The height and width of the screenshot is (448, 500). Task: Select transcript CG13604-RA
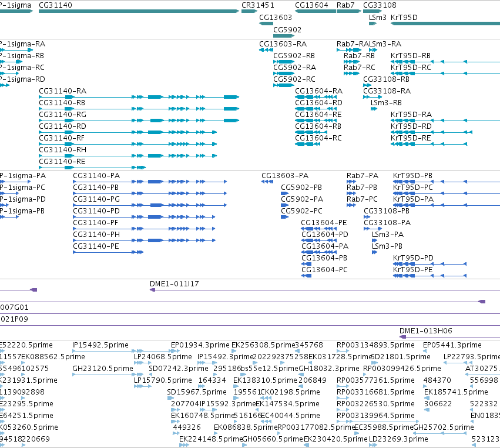pyautogui.click(x=316, y=97)
